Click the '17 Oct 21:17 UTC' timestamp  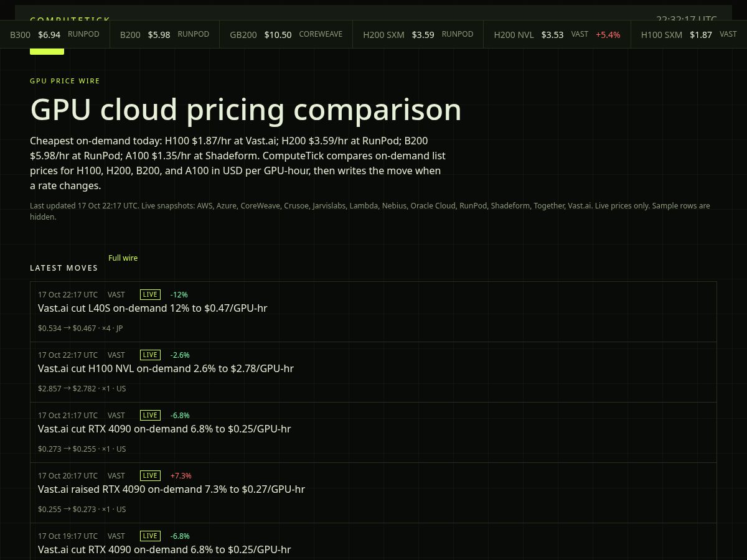[x=68, y=415]
